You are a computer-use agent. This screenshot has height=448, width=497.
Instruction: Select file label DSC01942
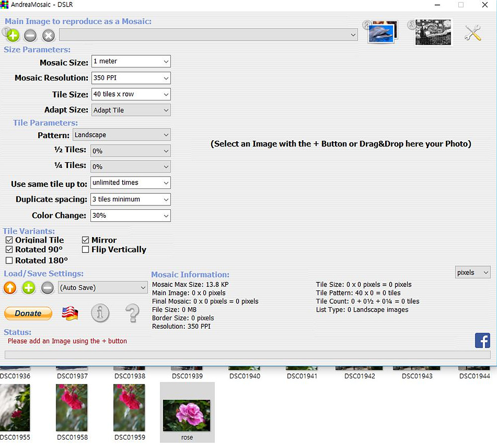pos(359,376)
